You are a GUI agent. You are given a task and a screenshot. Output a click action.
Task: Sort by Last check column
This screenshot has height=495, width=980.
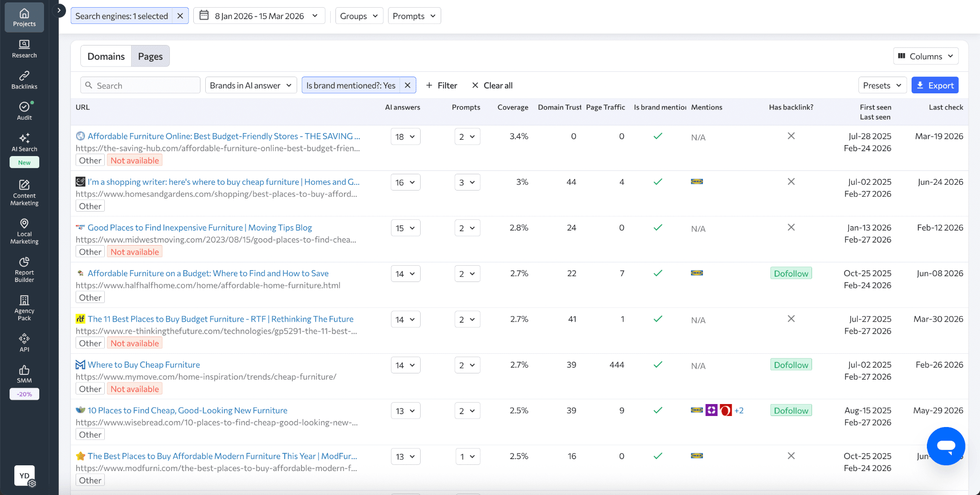[946, 107]
